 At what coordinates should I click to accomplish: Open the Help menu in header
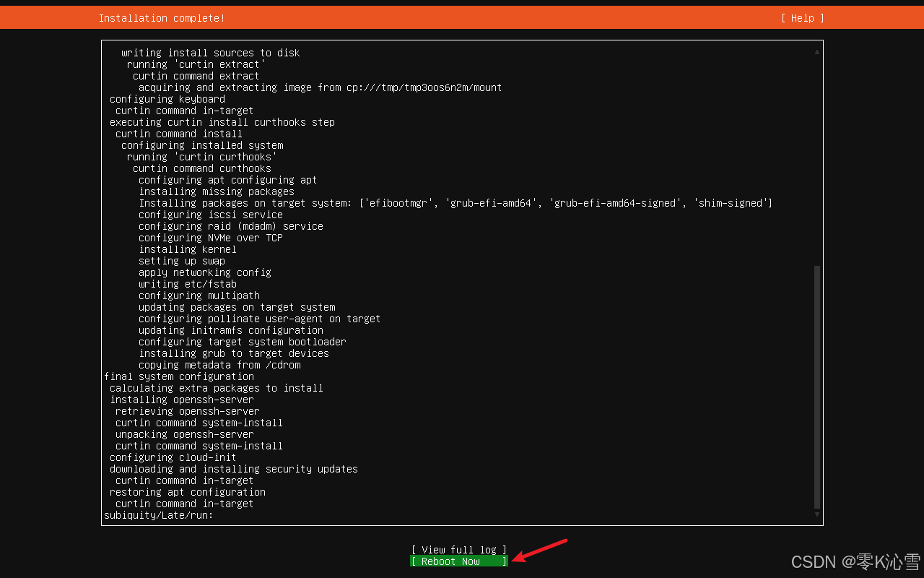802,18
